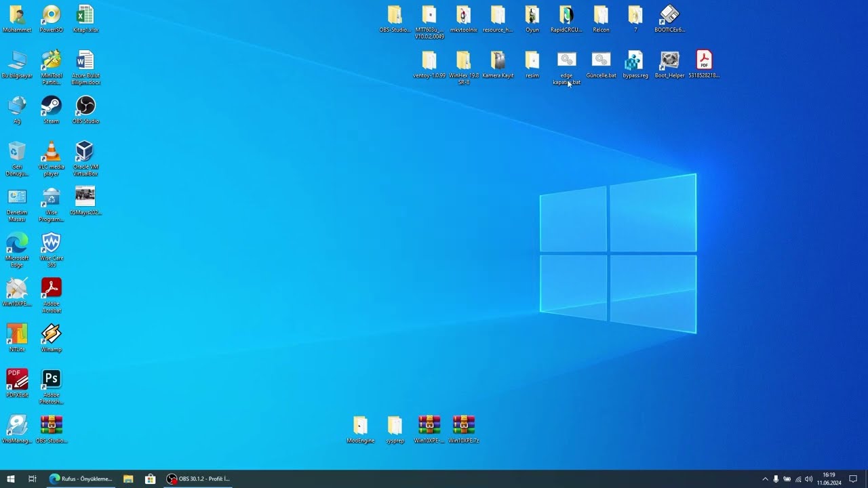
Task: Select the mkvtoolnix folder
Action: click(x=464, y=19)
